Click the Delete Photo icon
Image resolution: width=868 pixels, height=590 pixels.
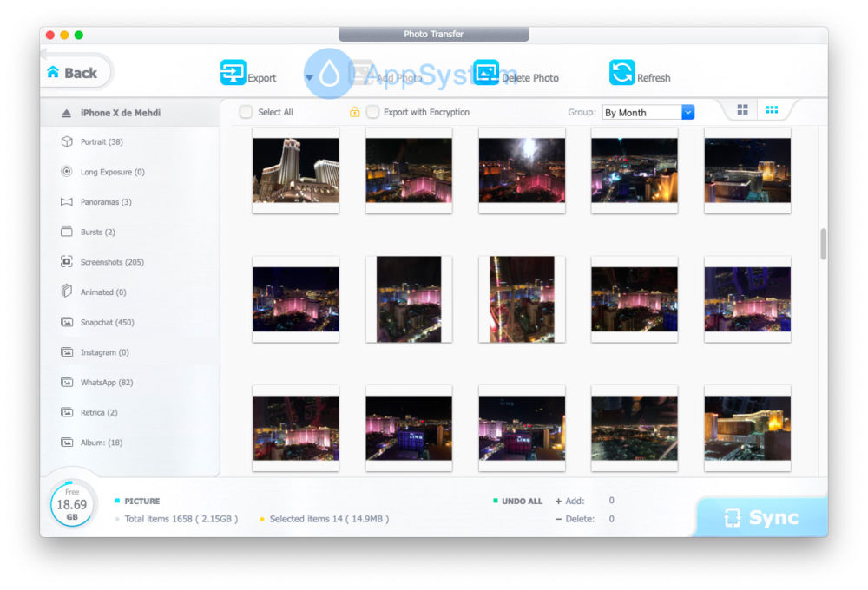pyautogui.click(x=487, y=75)
